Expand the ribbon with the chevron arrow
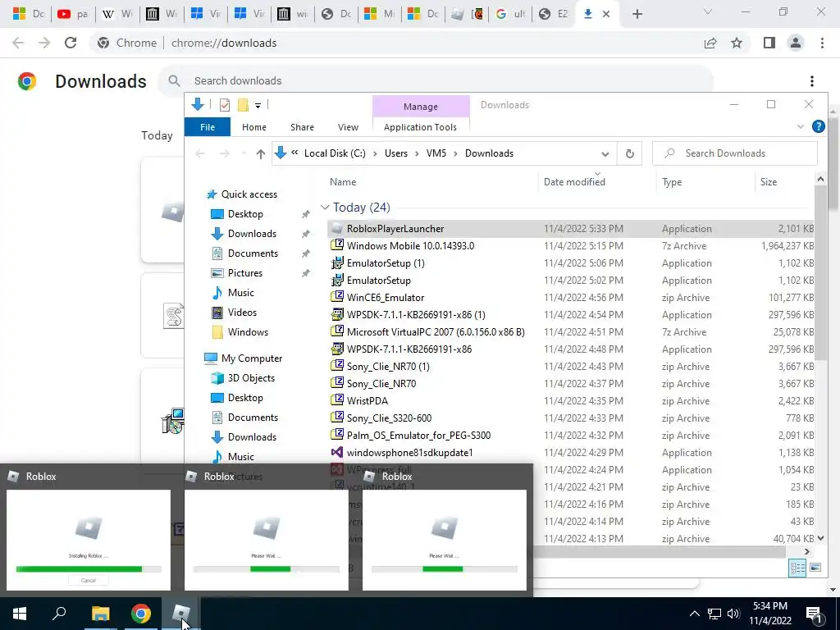 800,127
